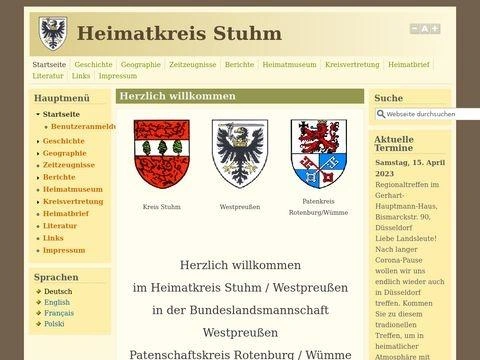Open Zeitzeugnisse in the top navigation
This screenshot has width=480, height=360.
[x=192, y=65]
